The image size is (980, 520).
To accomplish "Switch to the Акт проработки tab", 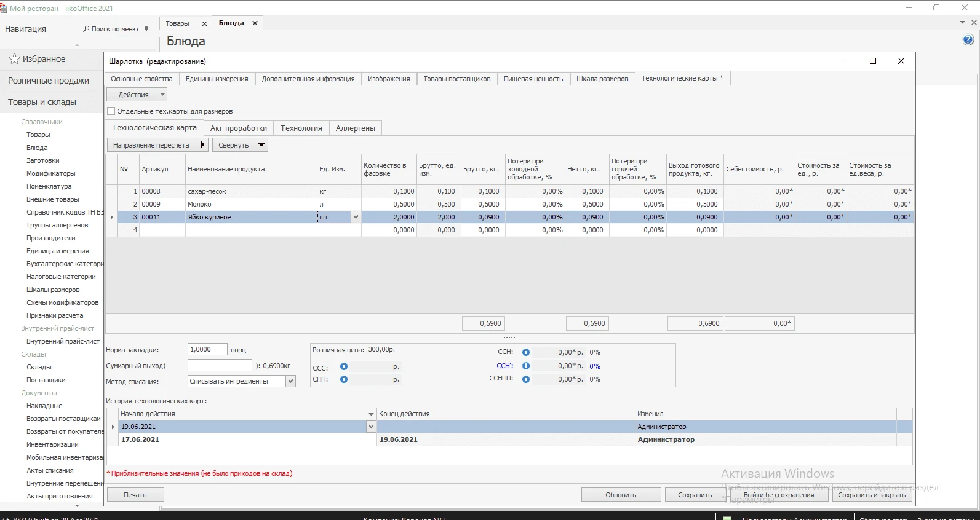I will 238,128.
